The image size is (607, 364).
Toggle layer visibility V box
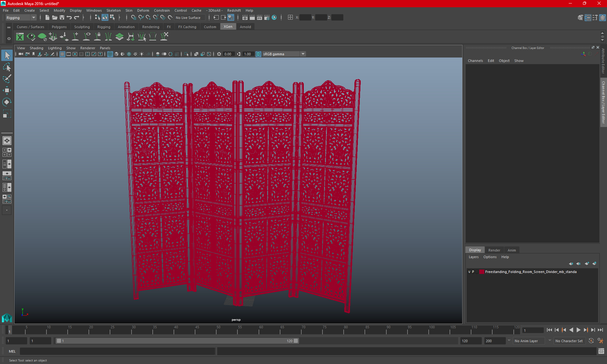(469, 272)
